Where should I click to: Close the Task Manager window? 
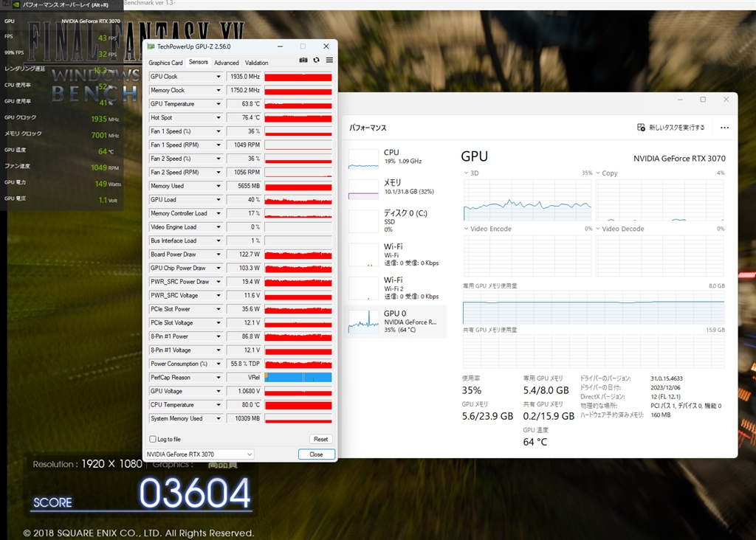point(726,100)
